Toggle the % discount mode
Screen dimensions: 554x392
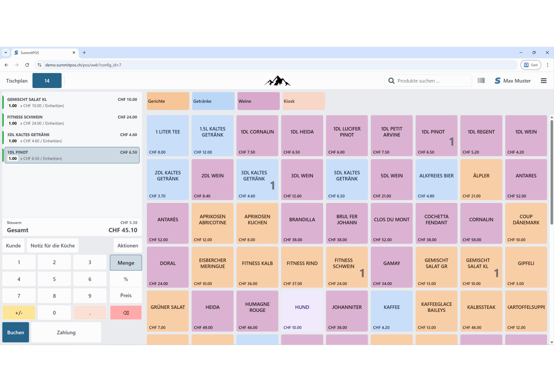[x=126, y=279]
